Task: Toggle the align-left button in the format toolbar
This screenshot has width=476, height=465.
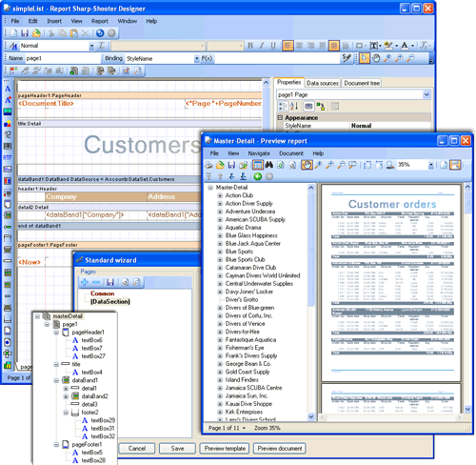Action: [x=288, y=46]
